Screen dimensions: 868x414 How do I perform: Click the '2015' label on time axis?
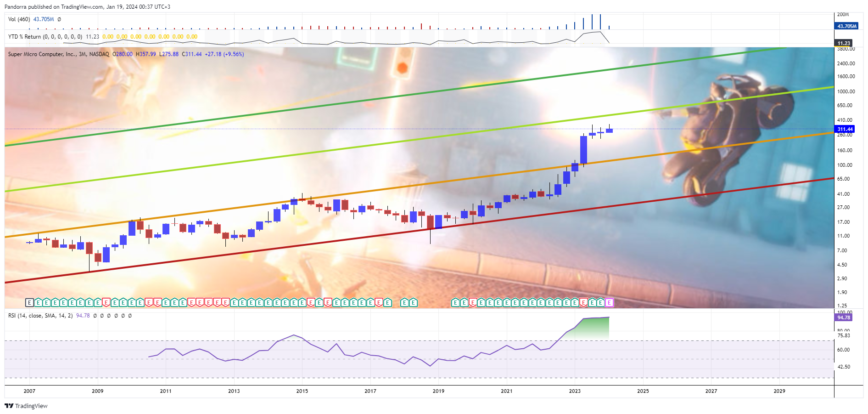pyautogui.click(x=302, y=391)
